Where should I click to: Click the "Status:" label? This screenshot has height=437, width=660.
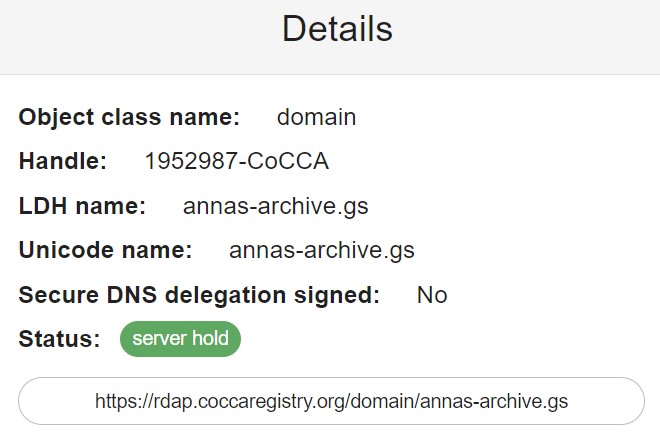(59, 339)
